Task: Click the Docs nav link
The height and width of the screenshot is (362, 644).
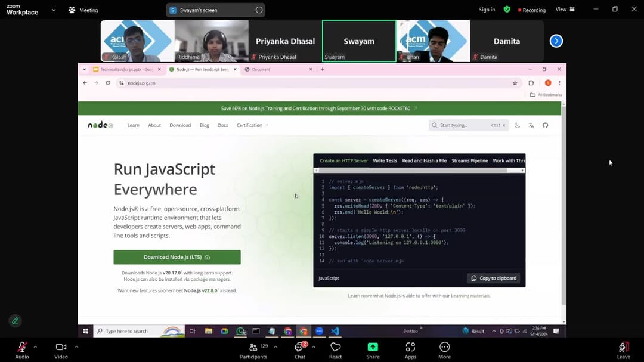Action: (222, 125)
